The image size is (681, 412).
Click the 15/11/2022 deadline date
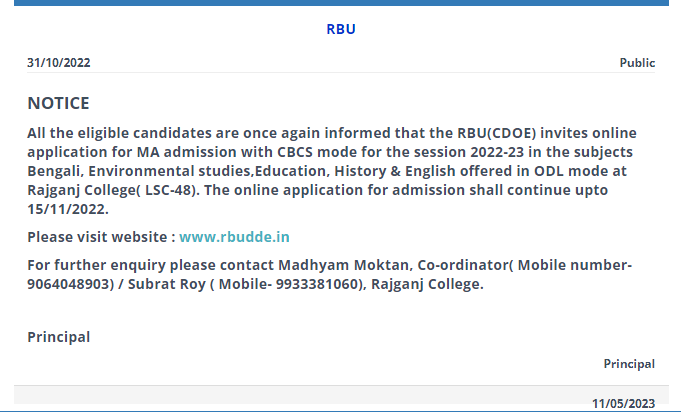(66, 209)
